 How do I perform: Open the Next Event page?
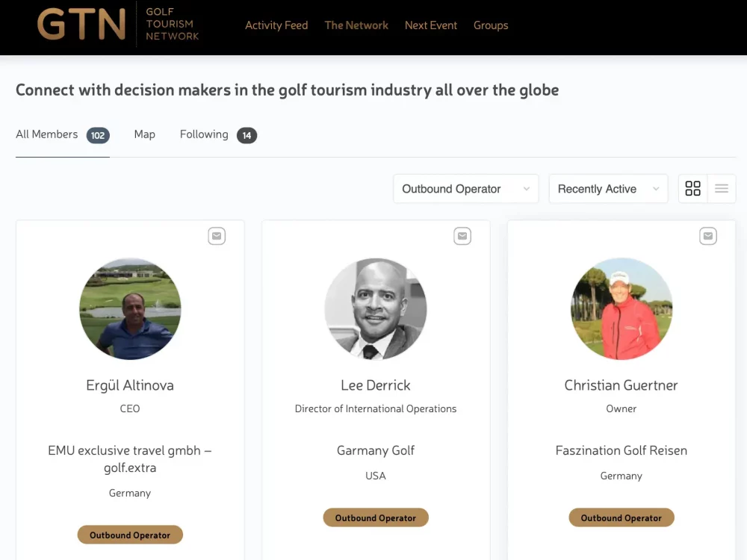pos(431,25)
